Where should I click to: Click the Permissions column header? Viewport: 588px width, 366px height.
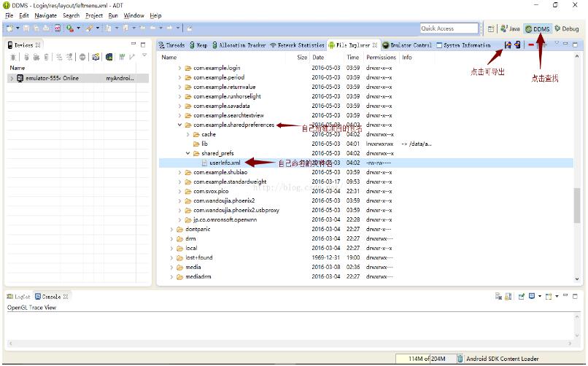click(x=381, y=58)
